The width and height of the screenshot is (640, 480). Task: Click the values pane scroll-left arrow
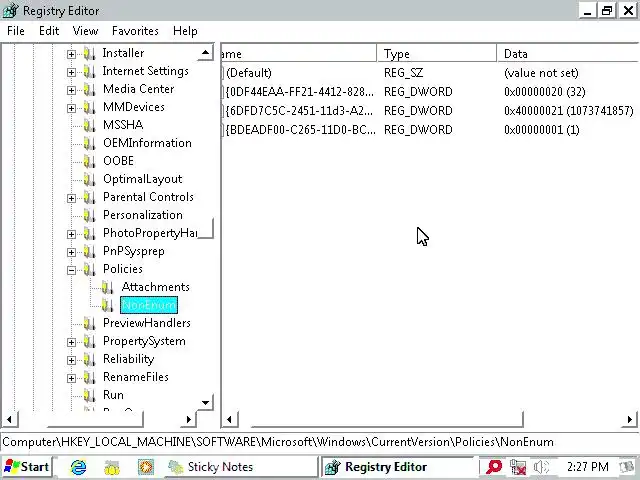(229, 419)
